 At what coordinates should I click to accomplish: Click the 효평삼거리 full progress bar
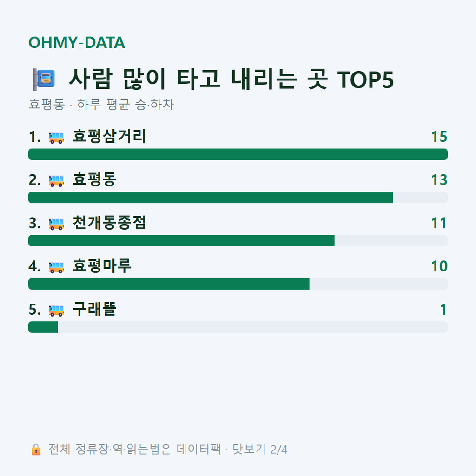tap(238, 154)
